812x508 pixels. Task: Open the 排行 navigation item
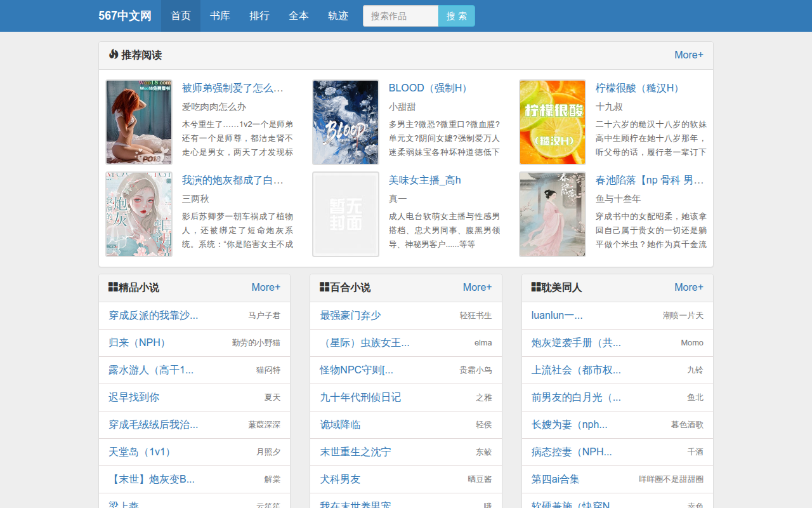259,16
